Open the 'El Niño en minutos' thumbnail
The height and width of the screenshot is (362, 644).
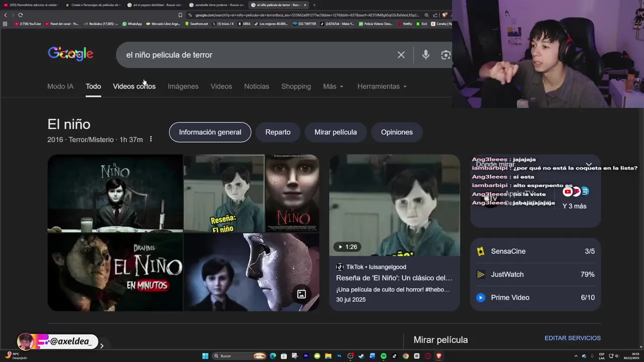tap(115, 272)
